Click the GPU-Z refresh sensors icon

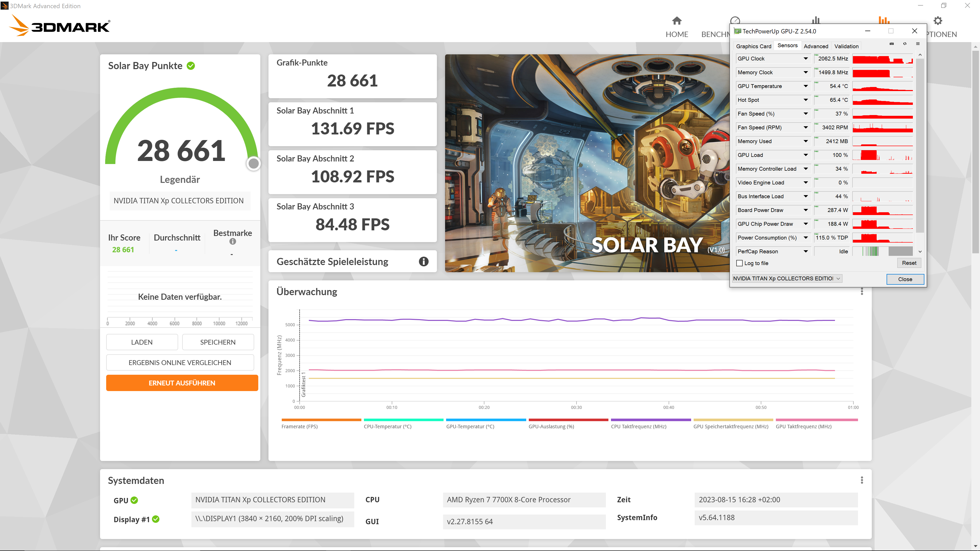pyautogui.click(x=905, y=44)
